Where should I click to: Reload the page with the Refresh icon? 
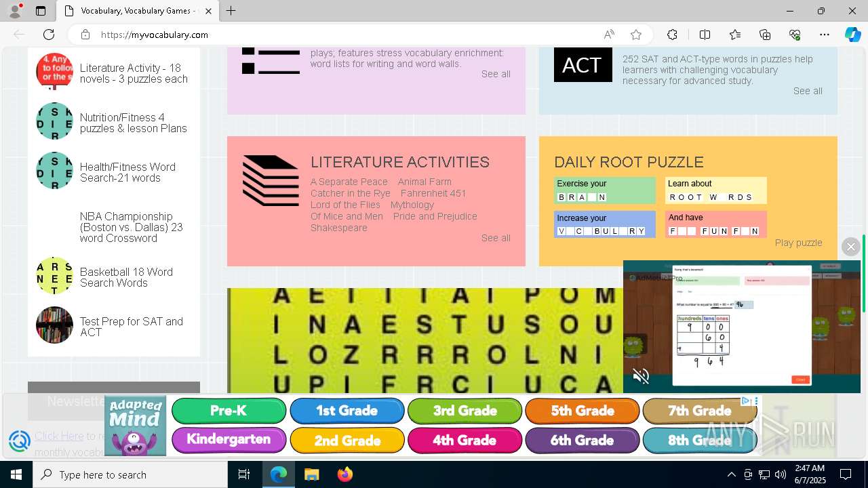[49, 35]
